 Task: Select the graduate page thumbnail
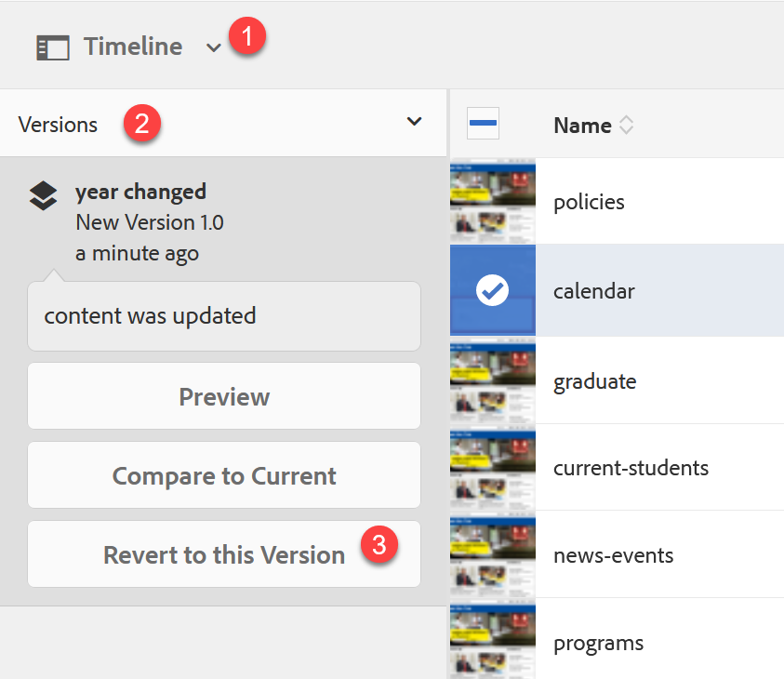[x=493, y=380]
